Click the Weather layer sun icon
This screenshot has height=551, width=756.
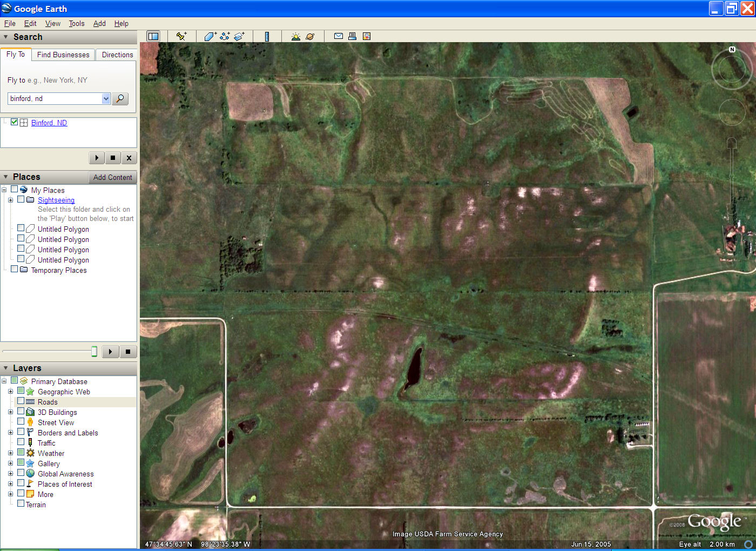click(x=30, y=453)
